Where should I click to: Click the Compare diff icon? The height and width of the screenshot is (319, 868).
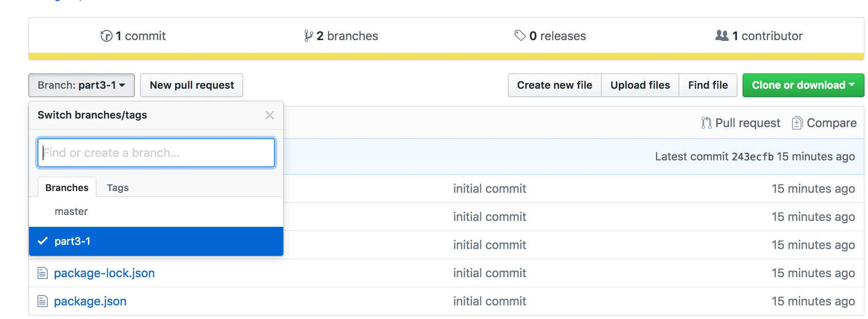[x=797, y=123]
